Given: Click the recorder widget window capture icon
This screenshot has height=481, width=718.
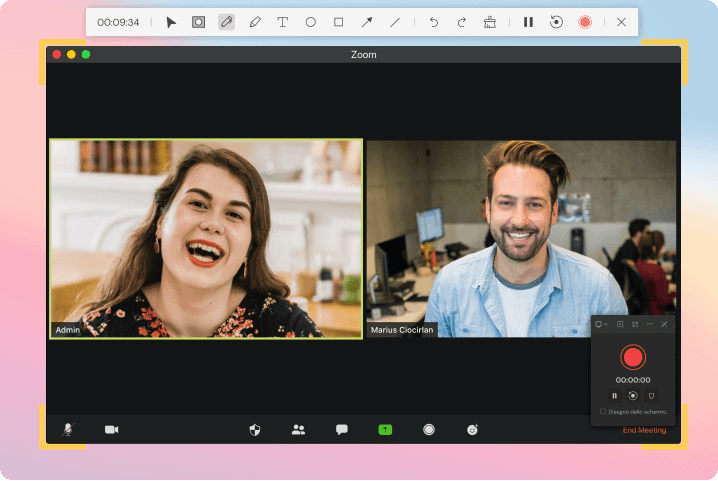Looking at the screenshot, I should 620,324.
